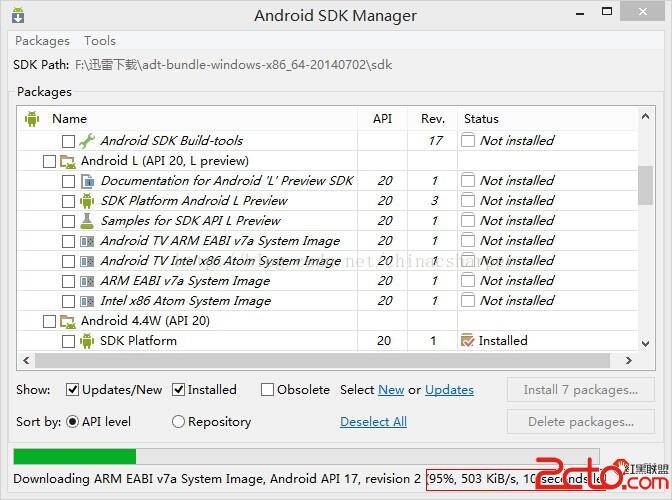This screenshot has height=500, width=672.
Task: Minimize the Android SDK Manager window
Action: pos(580,13)
